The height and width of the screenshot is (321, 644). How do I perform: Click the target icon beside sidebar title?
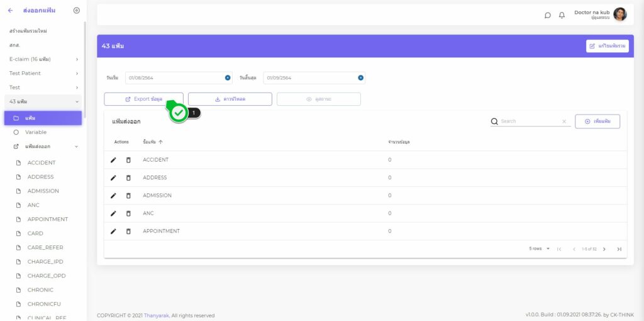[77, 11]
